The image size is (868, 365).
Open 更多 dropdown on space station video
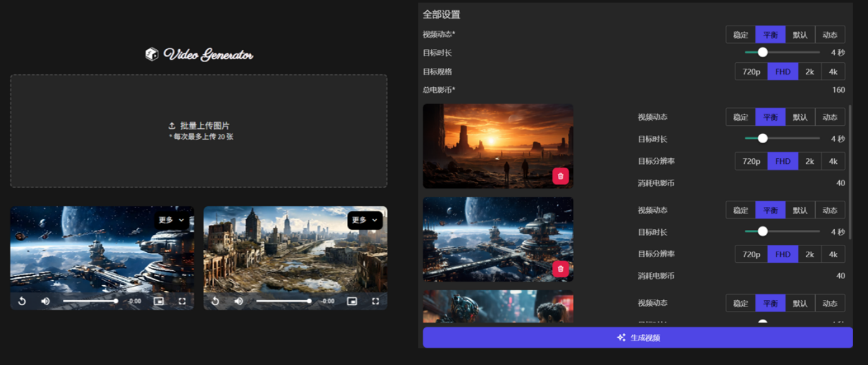click(x=172, y=220)
